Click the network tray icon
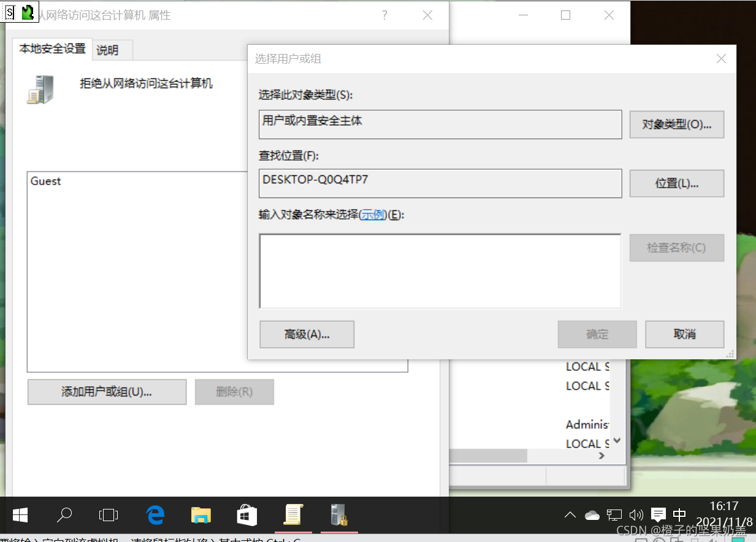This screenshot has height=542, width=756. tap(614, 515)
